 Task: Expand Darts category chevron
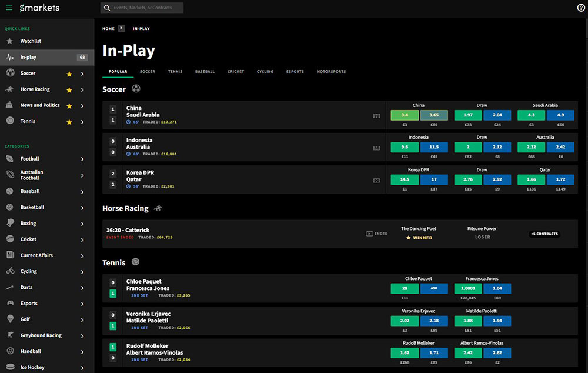82,288
